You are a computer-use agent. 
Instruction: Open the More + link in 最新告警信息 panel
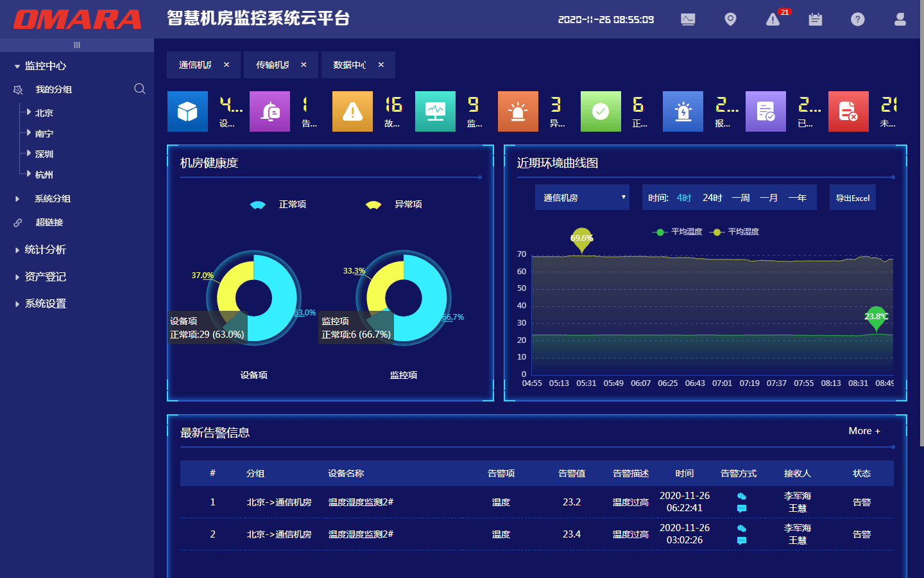[x=864, y=431]
